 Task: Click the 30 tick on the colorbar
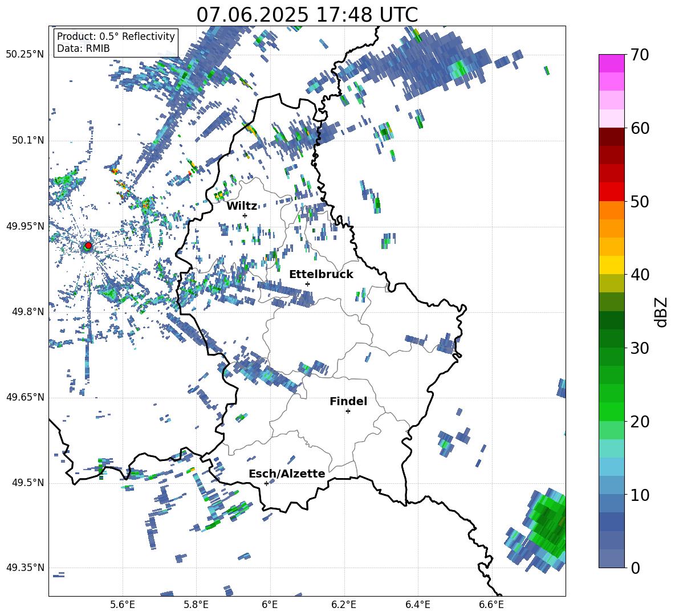(639, 348)
